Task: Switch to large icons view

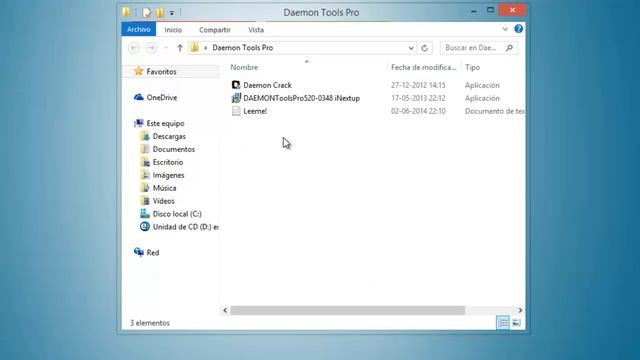Action: coord(516,323)
